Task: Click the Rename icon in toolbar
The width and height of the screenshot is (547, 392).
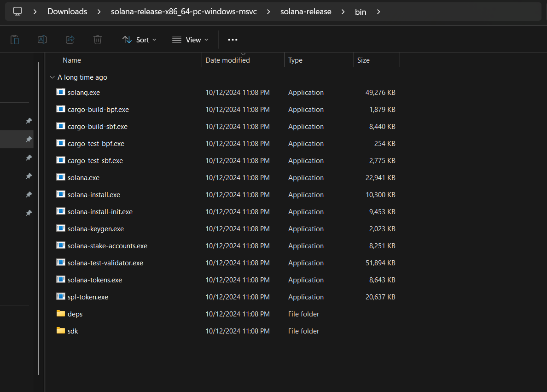Action: pos(42,40)
